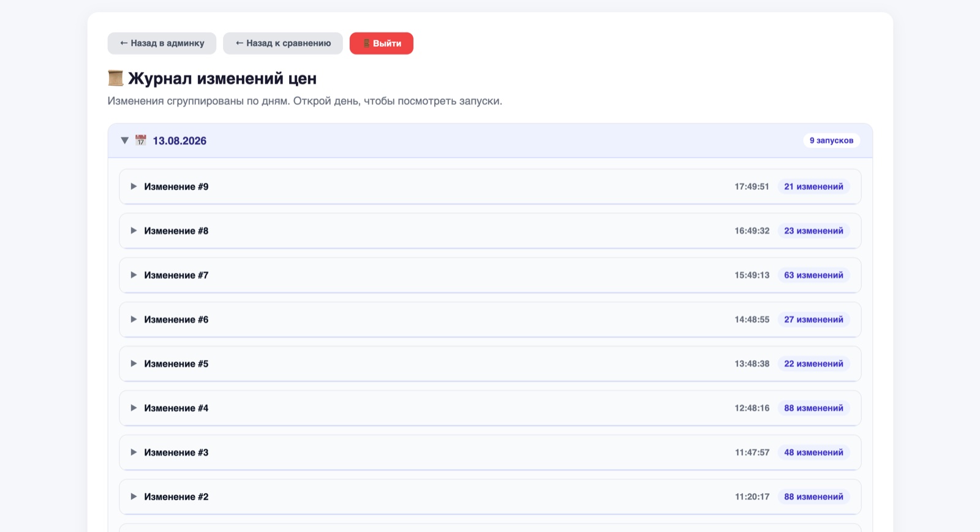The width and height of the screenshot is (980, 532).
Task: Expand Изменение #4 disclosure triangle
Action: click(x=134, y=408)
